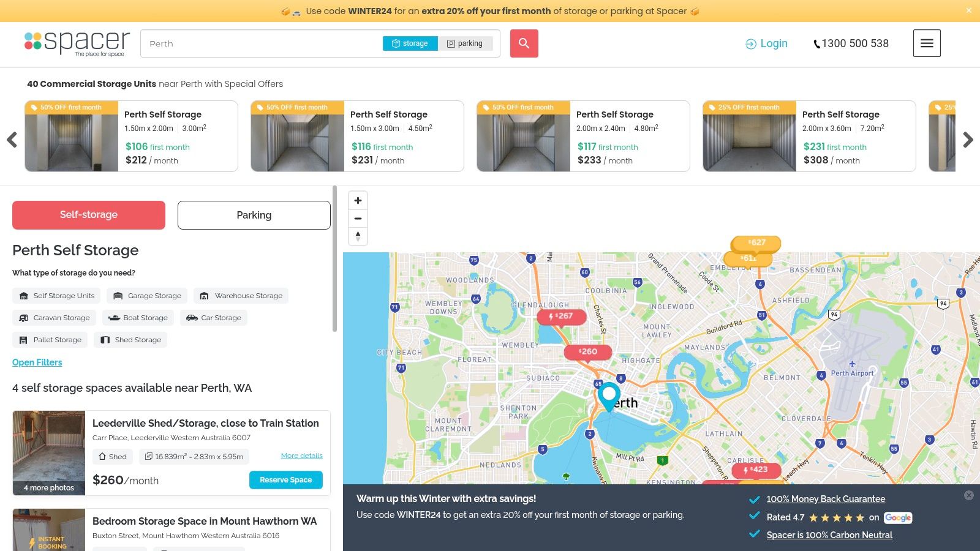The image size is (980, 551).
Task: Enable the Pallet Storage filter
Action: [x=50, y=340]
